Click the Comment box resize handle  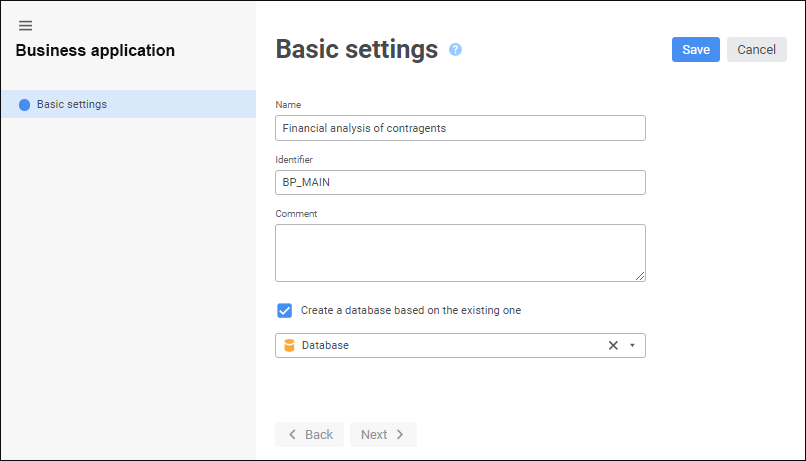(640, 276)
